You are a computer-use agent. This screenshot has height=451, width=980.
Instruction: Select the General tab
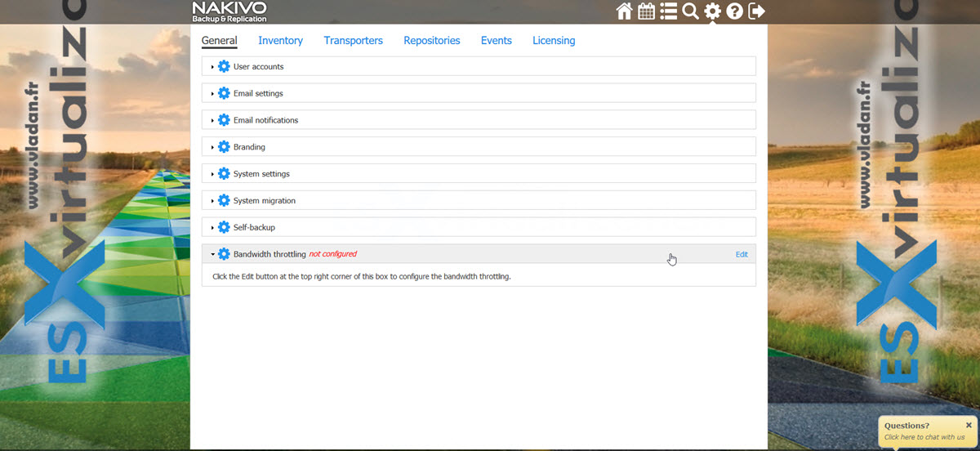[x=219, y=40]
